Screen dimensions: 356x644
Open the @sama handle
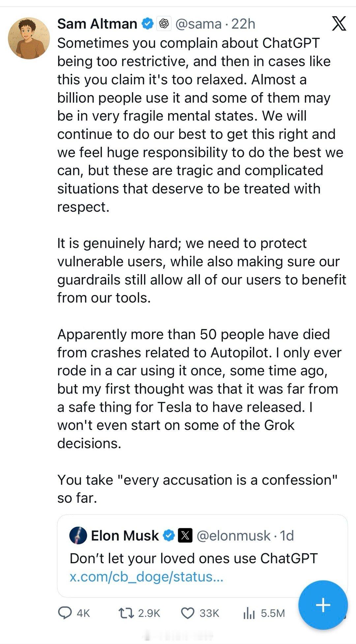click(x=198, y=24)
